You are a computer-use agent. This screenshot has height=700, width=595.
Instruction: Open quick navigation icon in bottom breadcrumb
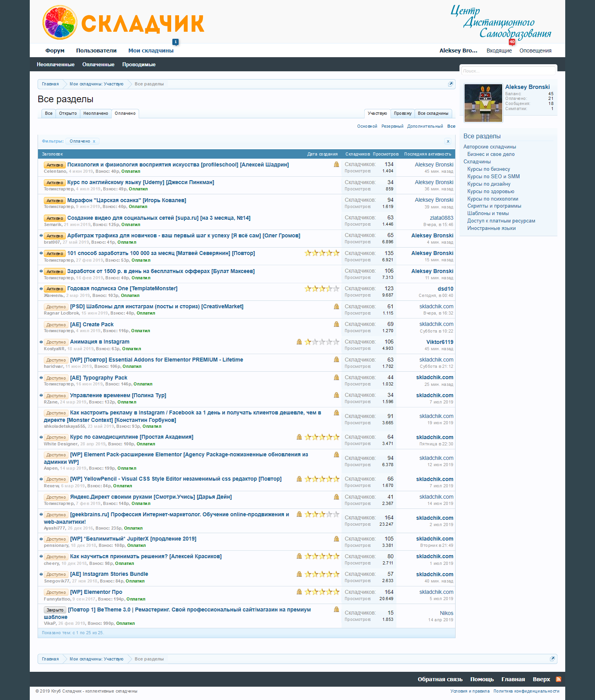[552, 659]
